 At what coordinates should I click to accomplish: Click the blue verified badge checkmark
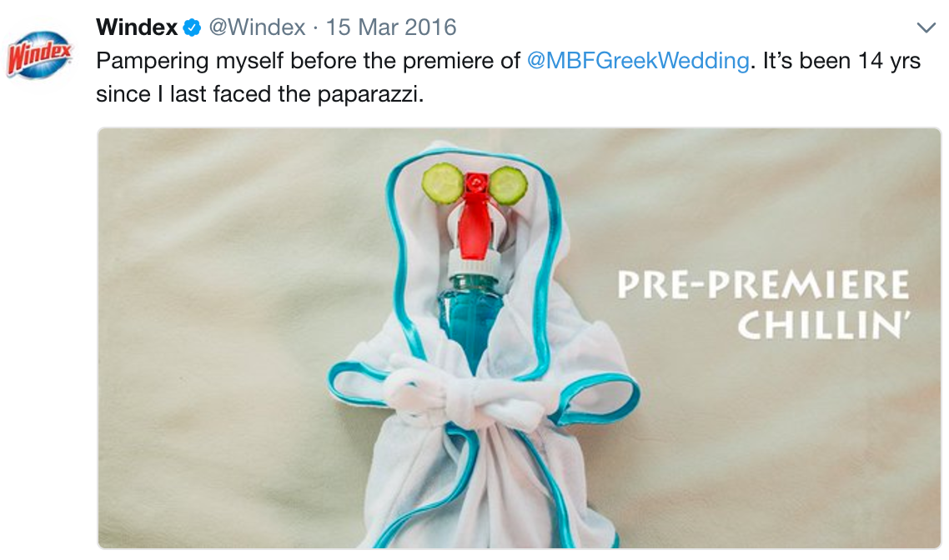point(192,27)
